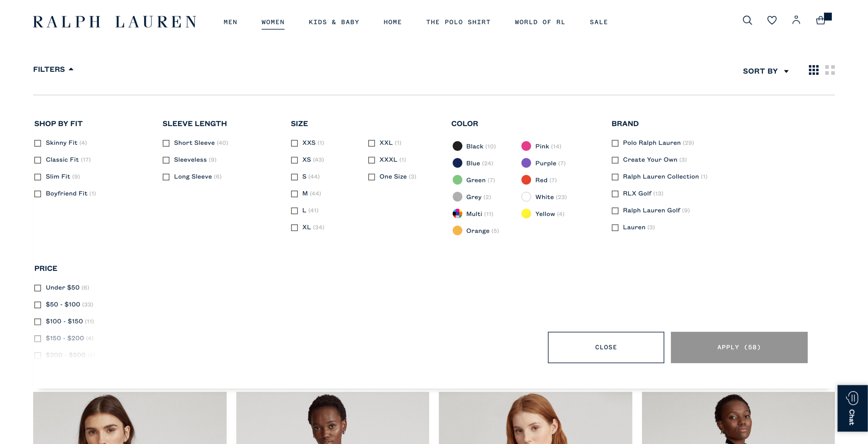Open the account profile icon
Image resolution: width=868 pixels, height=444 pixels.
(796, 20)
